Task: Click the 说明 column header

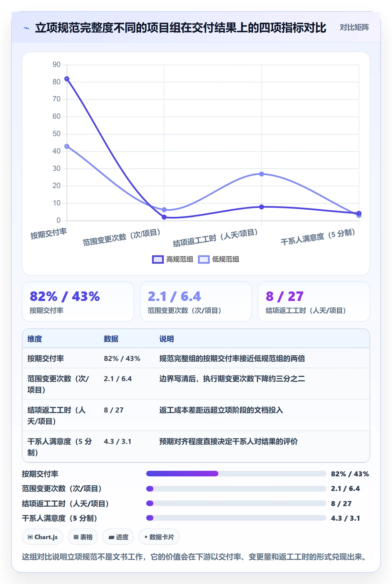Action: [x=167, y=339]
